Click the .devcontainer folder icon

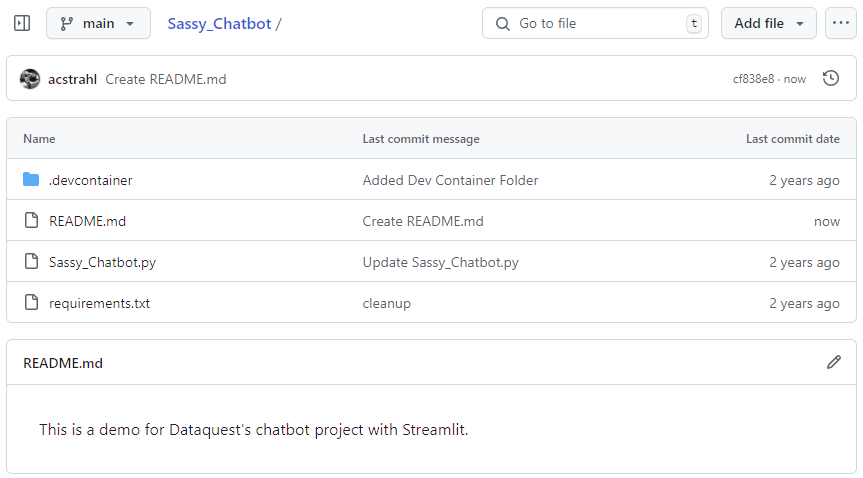[31, 180]
